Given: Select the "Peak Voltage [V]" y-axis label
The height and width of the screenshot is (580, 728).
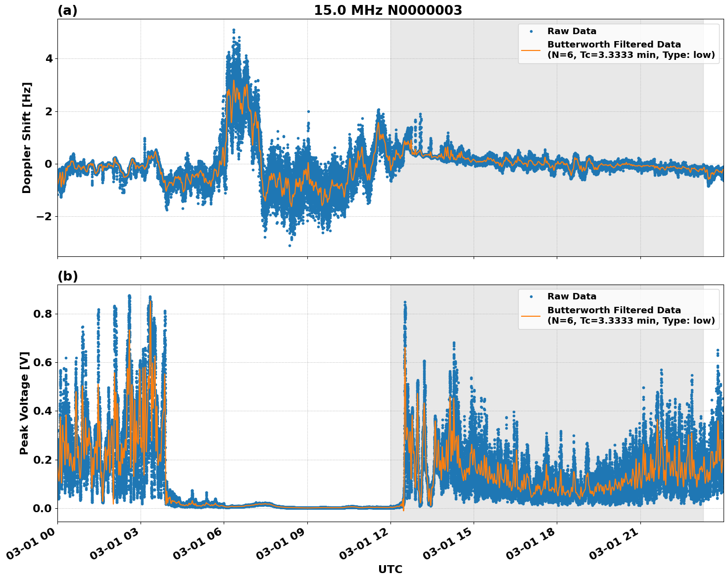Looking at the screenshot, I should [x=24, y=403].
